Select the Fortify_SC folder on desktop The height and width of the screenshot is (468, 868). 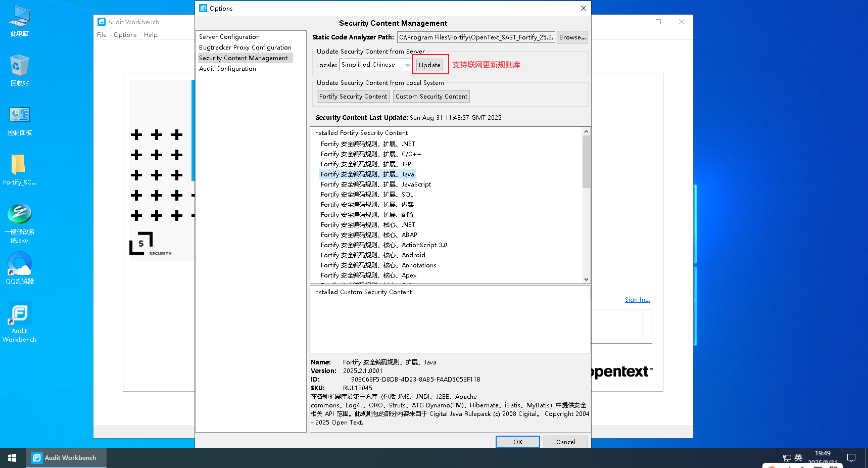click(20, 170)
